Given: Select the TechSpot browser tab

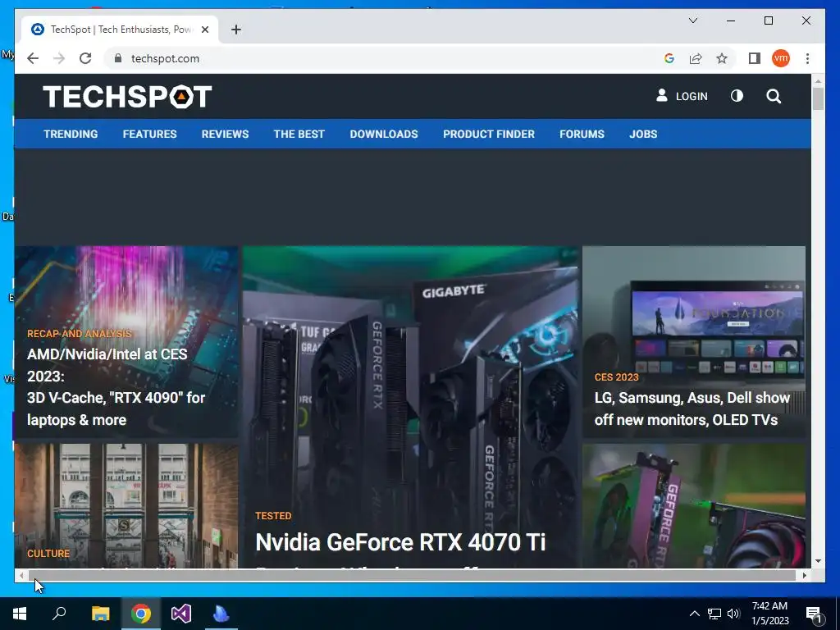Looking at the screenshot, I should pos(120,30).
